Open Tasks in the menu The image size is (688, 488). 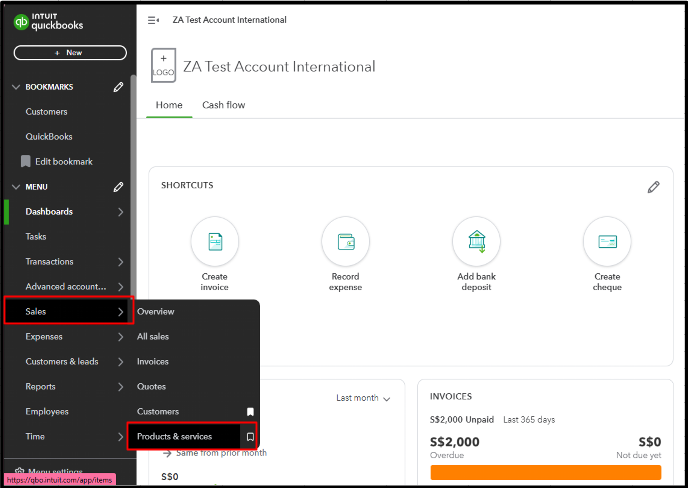point(36,237)
